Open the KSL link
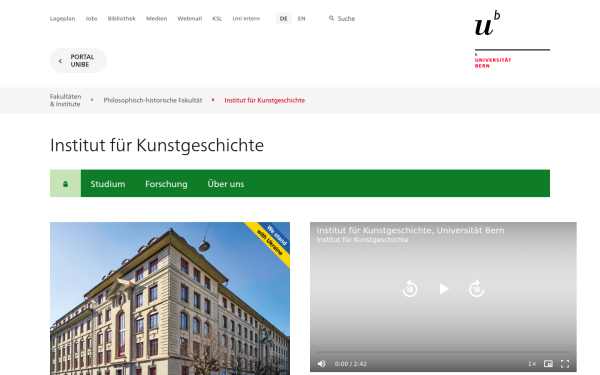 tap(217, 18)
